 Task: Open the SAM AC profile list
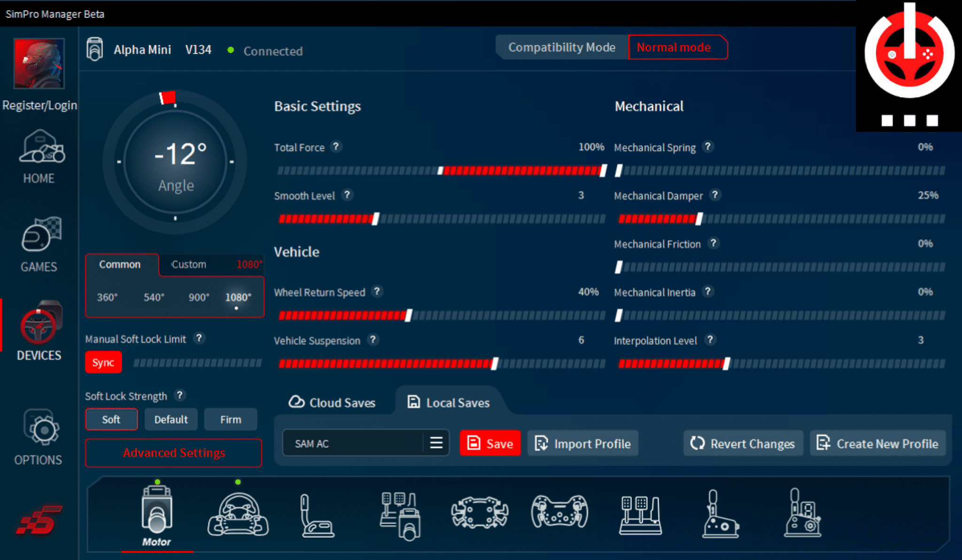click(436, 443)
